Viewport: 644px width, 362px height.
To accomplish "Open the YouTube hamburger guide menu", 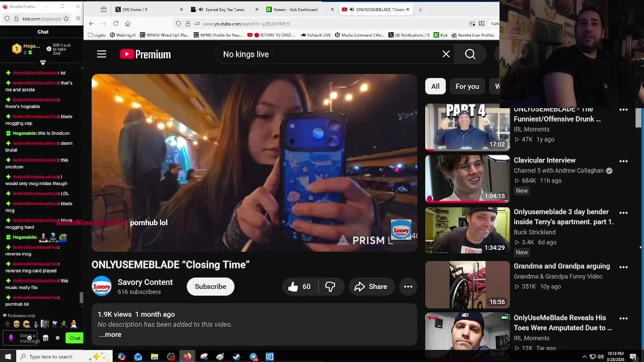I will tap(102, 54).
